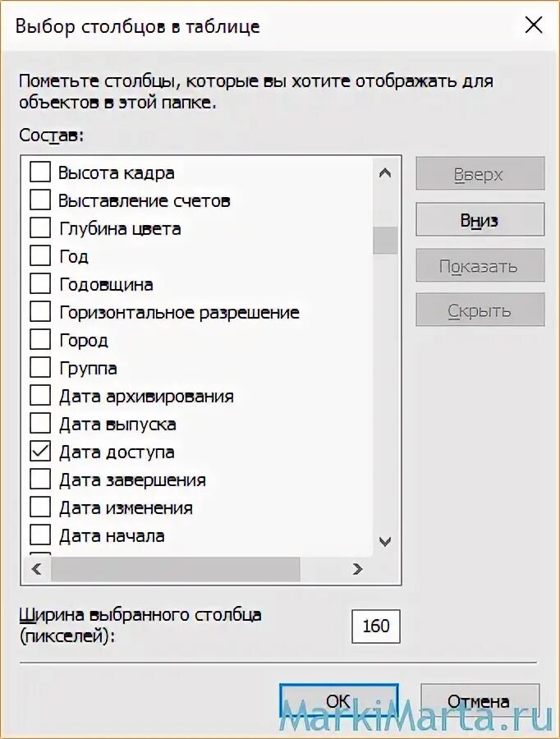560x739 pixels.
Task: Close the Выбор столбцов в таблице dialog
Action: pos(533,25)
